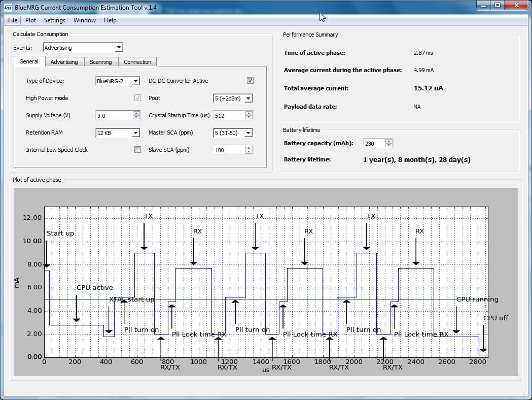Open the Master SCA dropdown
This screenshot has height=400, width=532.
[x=233, y=133]
